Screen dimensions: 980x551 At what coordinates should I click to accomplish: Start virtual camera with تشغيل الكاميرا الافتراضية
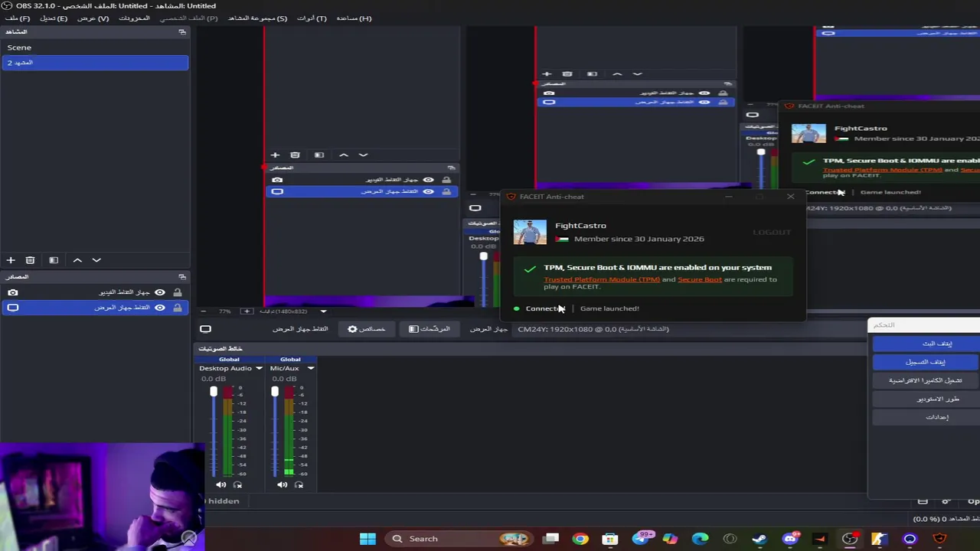(926, 380)
